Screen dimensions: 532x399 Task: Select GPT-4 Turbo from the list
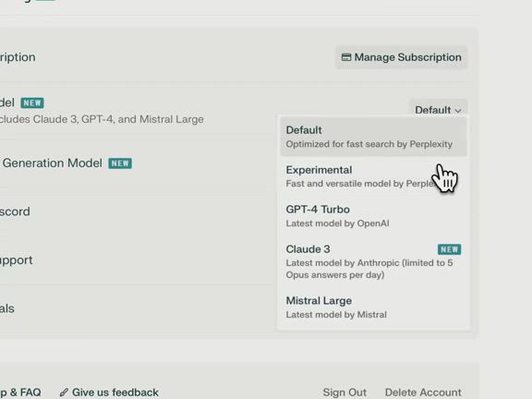(373, 216)
